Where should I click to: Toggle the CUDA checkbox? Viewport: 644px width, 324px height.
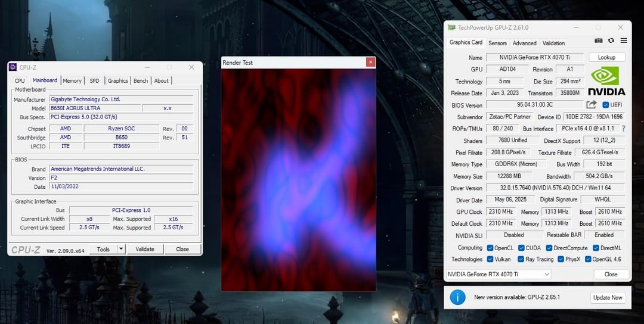pos(521,248)
